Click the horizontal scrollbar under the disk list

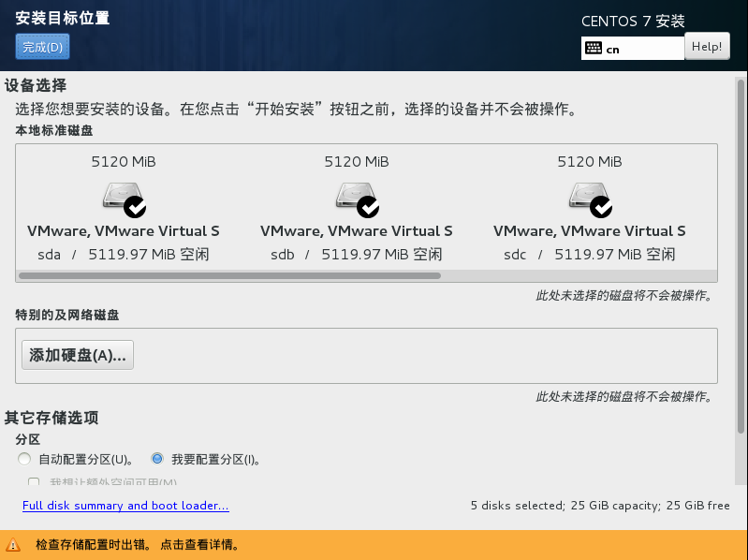[x=229, y=275]
